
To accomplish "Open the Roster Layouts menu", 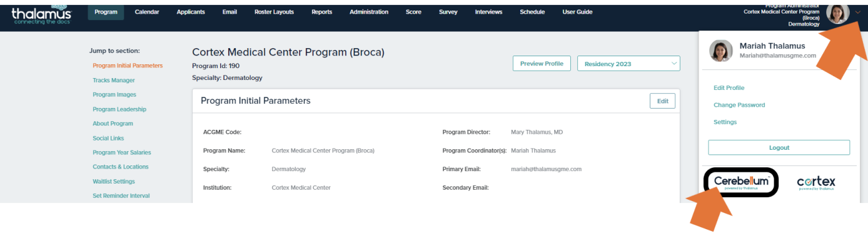I will (x=274, y=12).
